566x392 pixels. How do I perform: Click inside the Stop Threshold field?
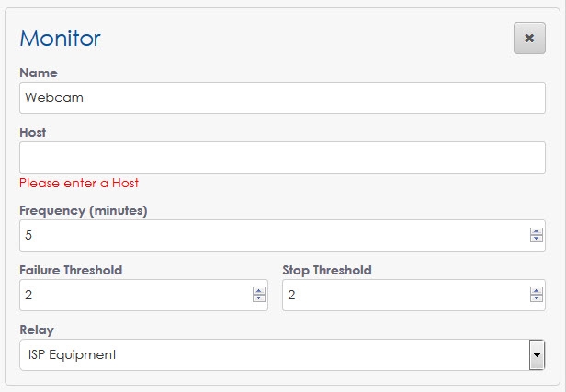click(x=404, y=295)
